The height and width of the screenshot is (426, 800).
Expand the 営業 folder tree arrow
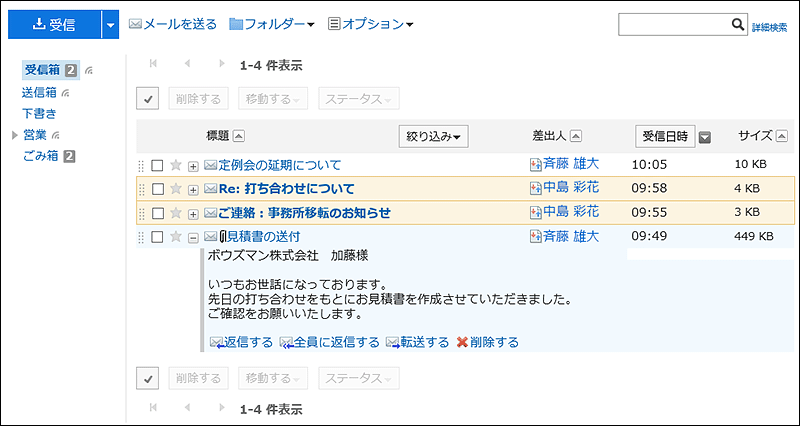[x=14, y=135]
